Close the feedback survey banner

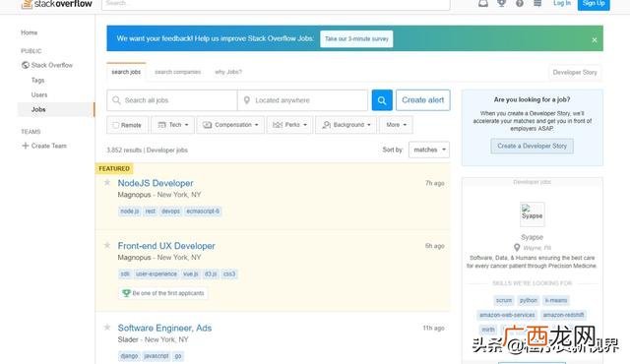click(595, 39)
